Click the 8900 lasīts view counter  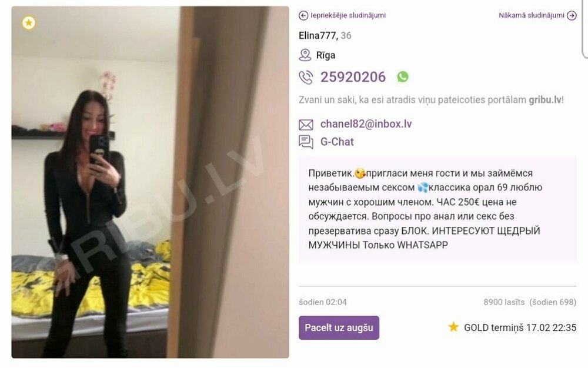pyautogui.click(x=504, y=302)
